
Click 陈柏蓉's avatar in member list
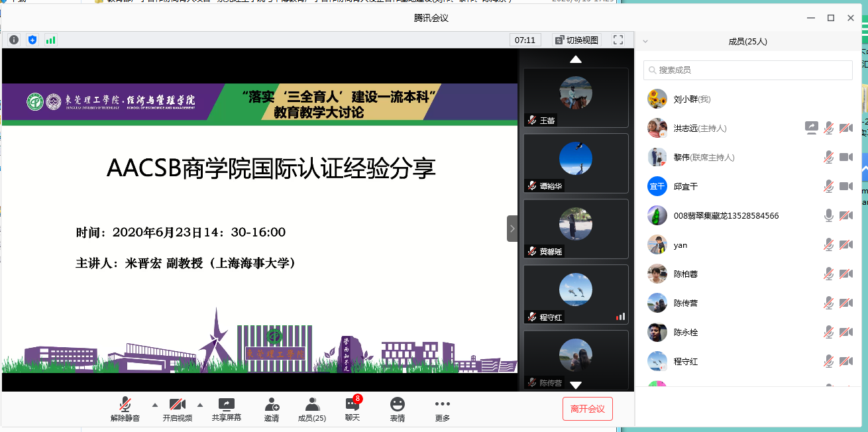(657, 274)
